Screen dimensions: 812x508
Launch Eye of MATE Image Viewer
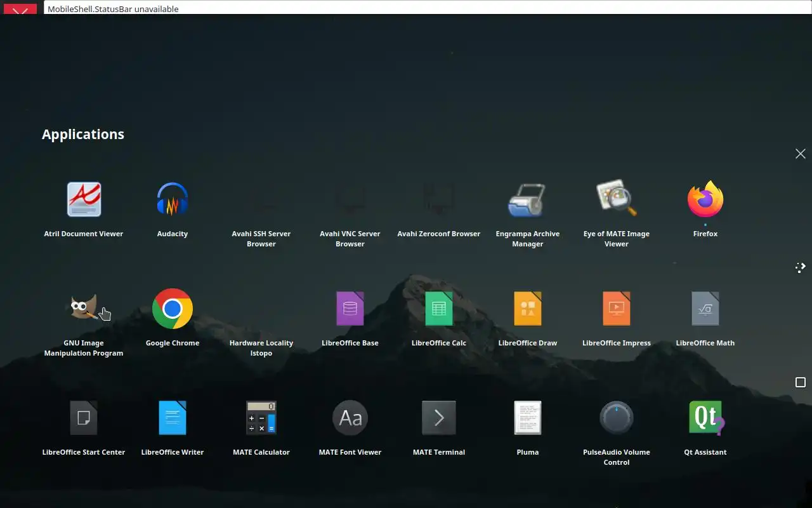coord(617,198)
